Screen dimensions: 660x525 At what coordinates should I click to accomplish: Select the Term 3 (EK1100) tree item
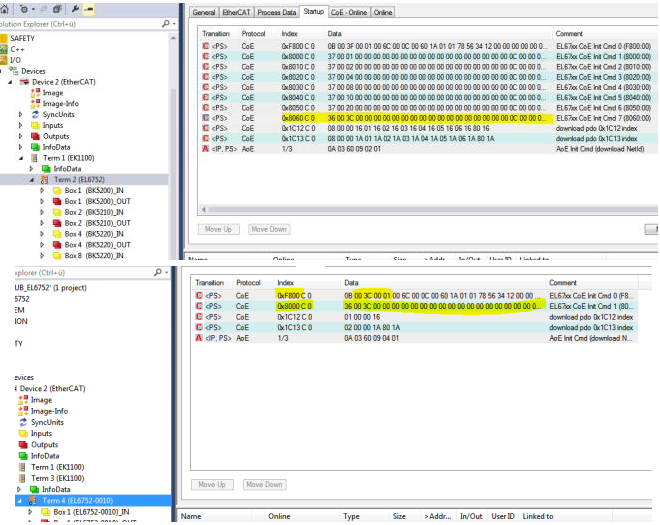[x=58, y=478]
